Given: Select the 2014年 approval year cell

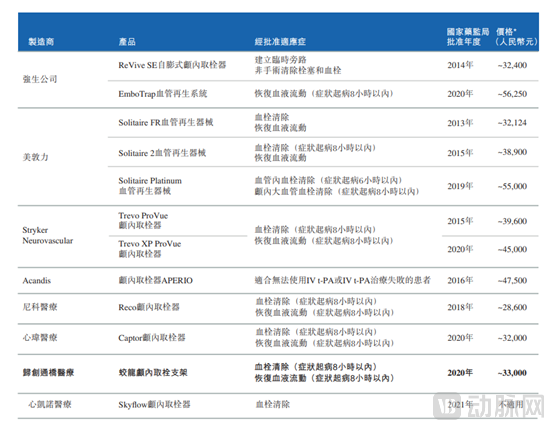Looking at the screenshot, I should (460, 65).
